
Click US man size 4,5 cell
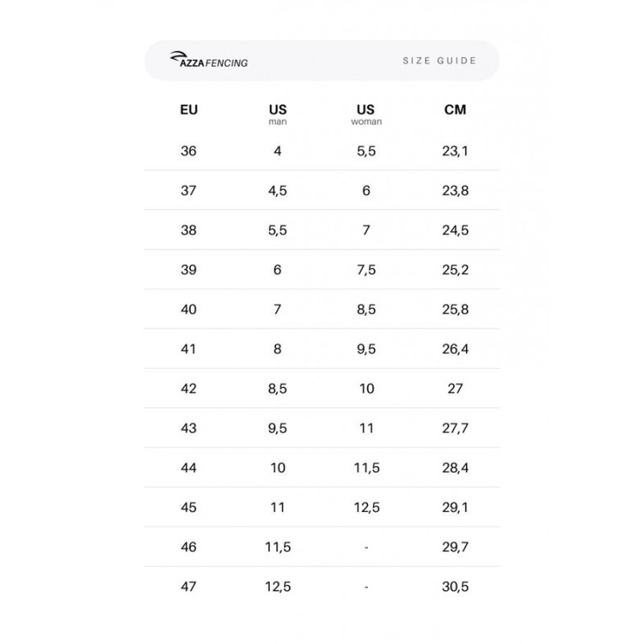click(x=278, y=191)
